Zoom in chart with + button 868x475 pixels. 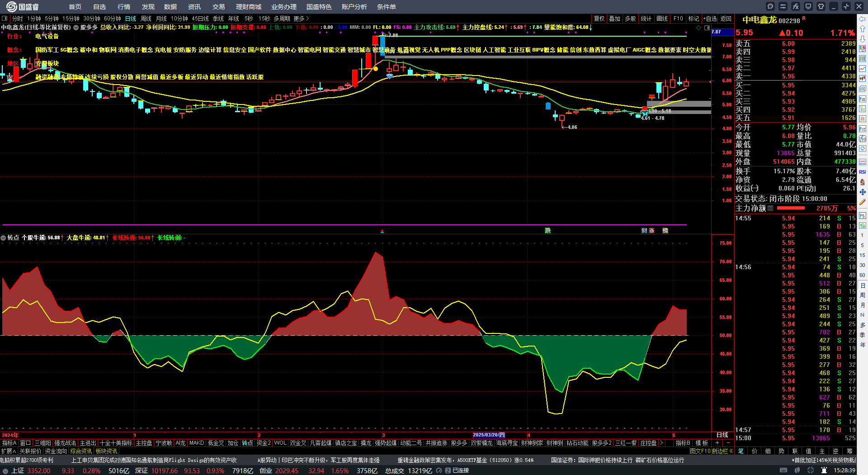point(717,443)
